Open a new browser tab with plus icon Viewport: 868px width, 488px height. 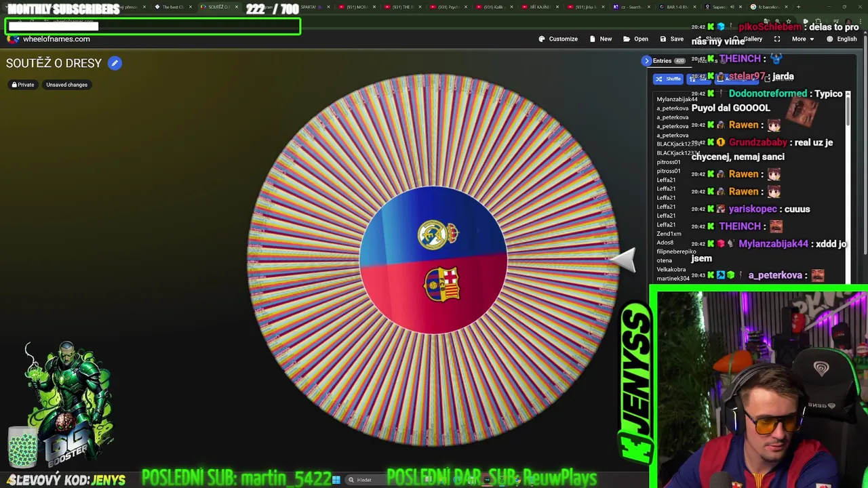(x=798, y=7)
